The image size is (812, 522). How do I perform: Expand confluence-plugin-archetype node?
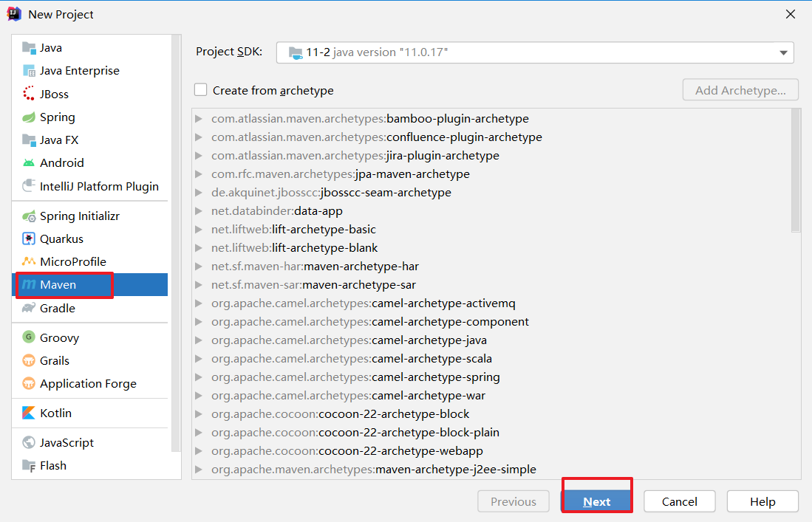(x=198, y=137)
